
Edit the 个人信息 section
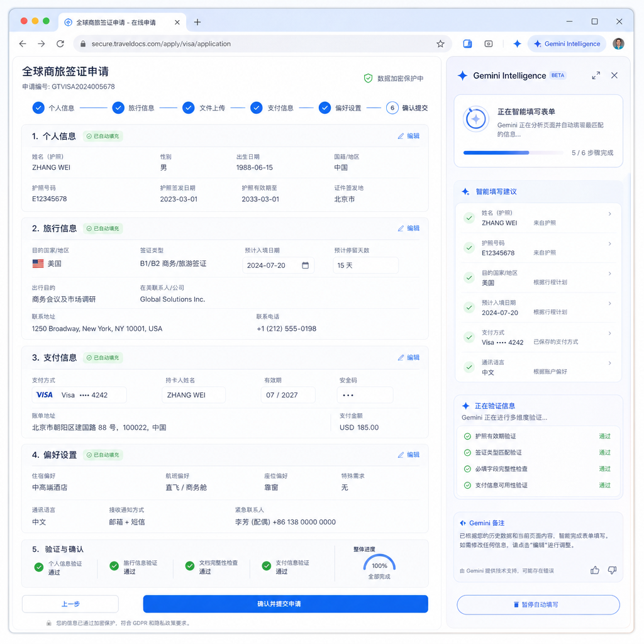[x=409, y=136]
